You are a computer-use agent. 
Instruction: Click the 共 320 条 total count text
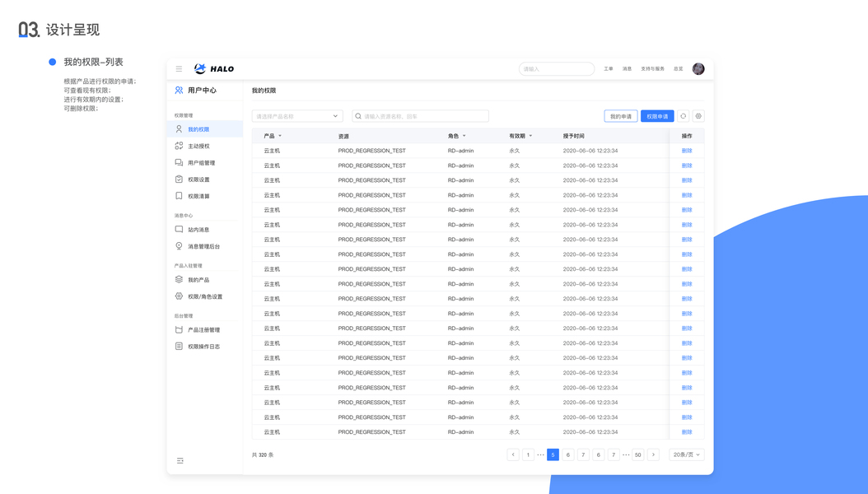263,454
